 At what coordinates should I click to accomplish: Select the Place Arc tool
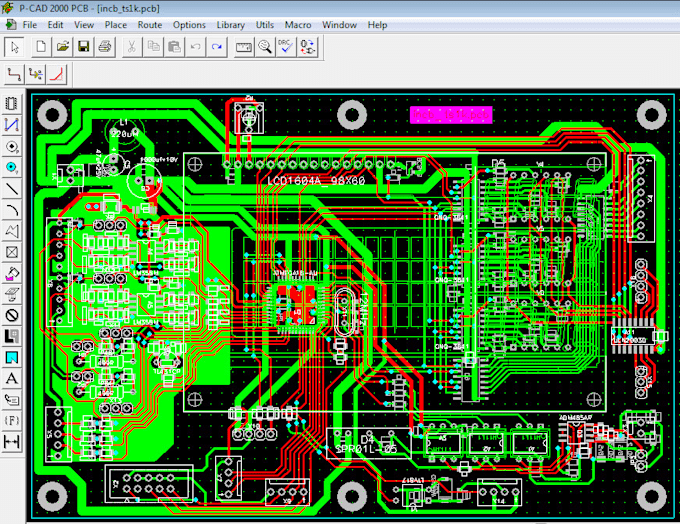[x=12, y=210]
